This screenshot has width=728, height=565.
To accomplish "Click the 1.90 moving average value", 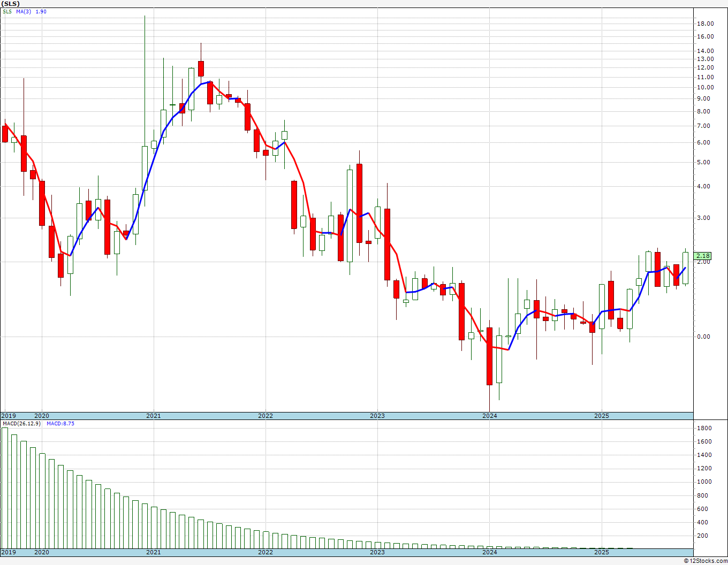I will [x=41, y=11].
